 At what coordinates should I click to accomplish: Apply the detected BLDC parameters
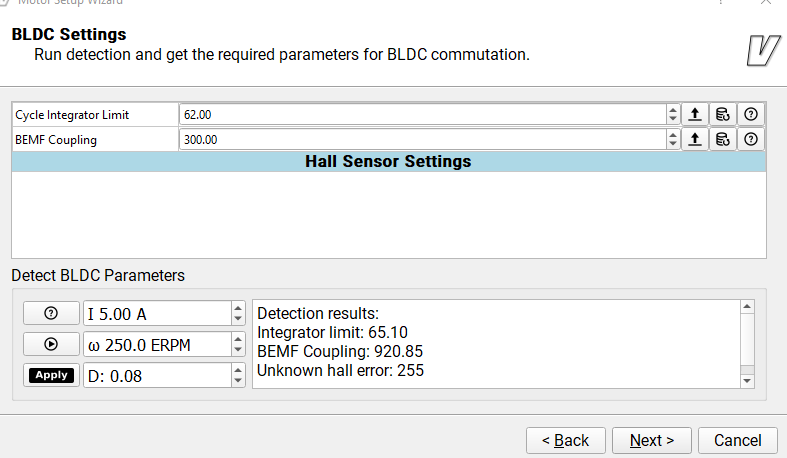[51, 375]
